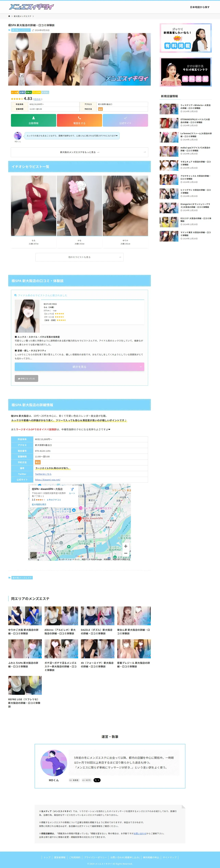
Task: Open the プライバシーポリシー footer link
Action: click(x=95, y=857)
